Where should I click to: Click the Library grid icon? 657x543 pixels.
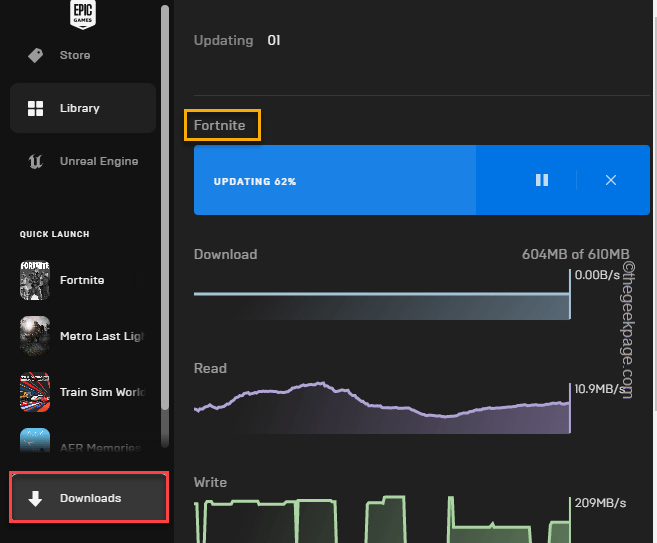(x=36, y=108)
